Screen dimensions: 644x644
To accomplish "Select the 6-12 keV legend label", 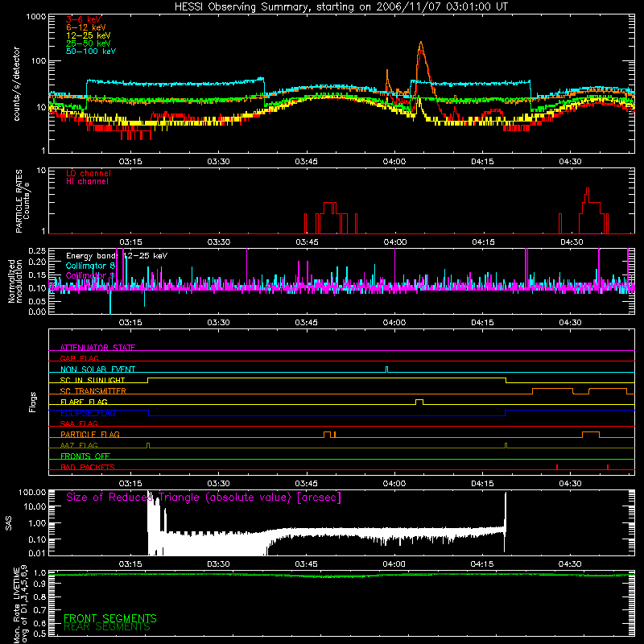I will coord(86,27).
